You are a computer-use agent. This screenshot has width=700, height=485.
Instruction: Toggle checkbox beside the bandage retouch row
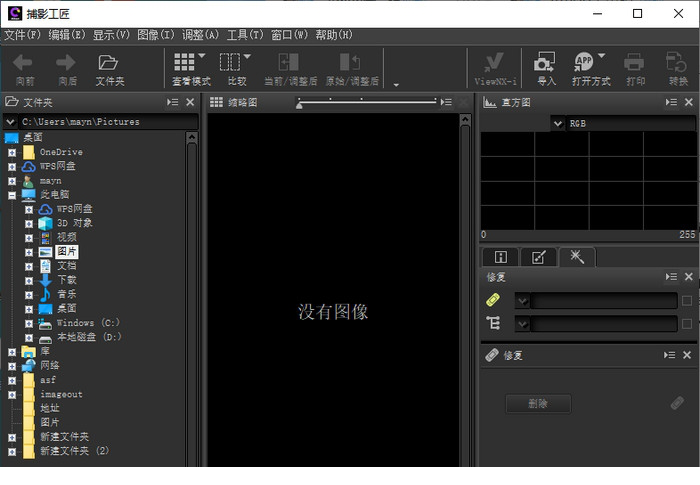tap(686, 300)
